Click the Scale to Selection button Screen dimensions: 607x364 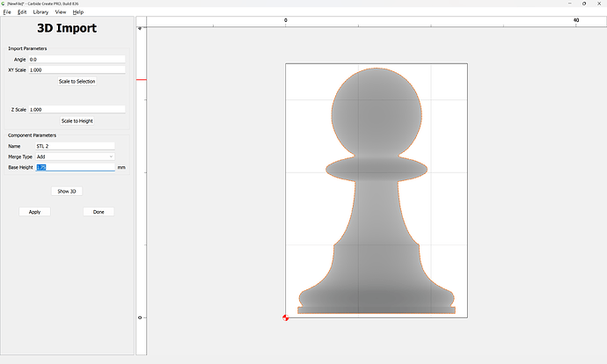coord(77,81)
